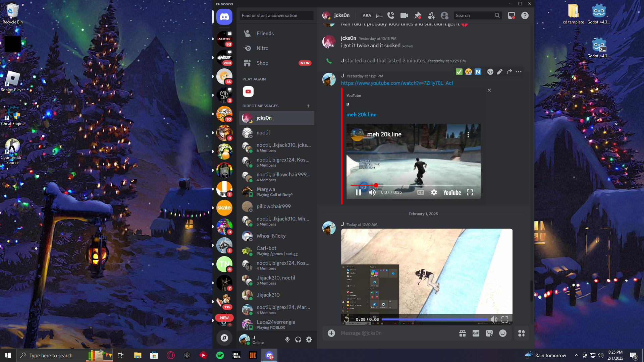Image resolution: width=644 pixels, height=362 pixels.
Task: Create a new DM with plus icon
Action: pos(308,106)
